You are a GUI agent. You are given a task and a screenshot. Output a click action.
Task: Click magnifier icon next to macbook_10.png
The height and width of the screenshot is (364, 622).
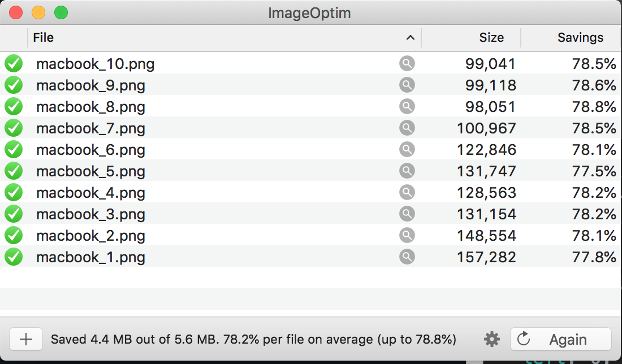click(x=407, y=64)
